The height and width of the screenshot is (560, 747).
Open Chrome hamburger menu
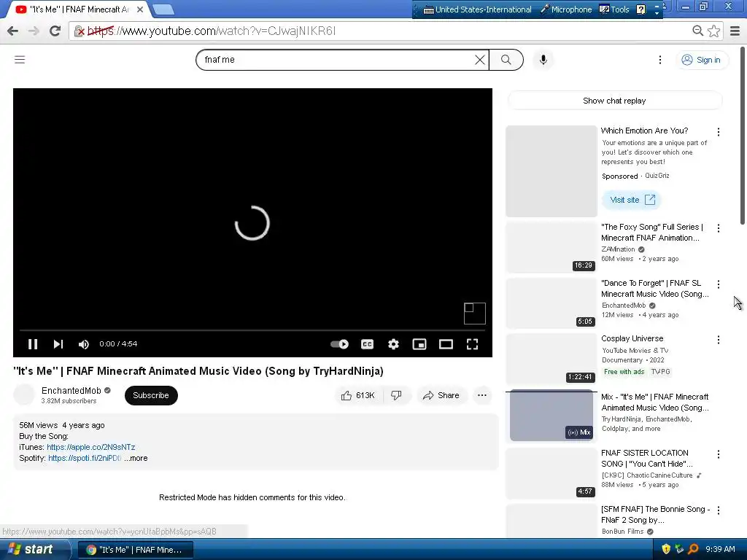point(735,31)
